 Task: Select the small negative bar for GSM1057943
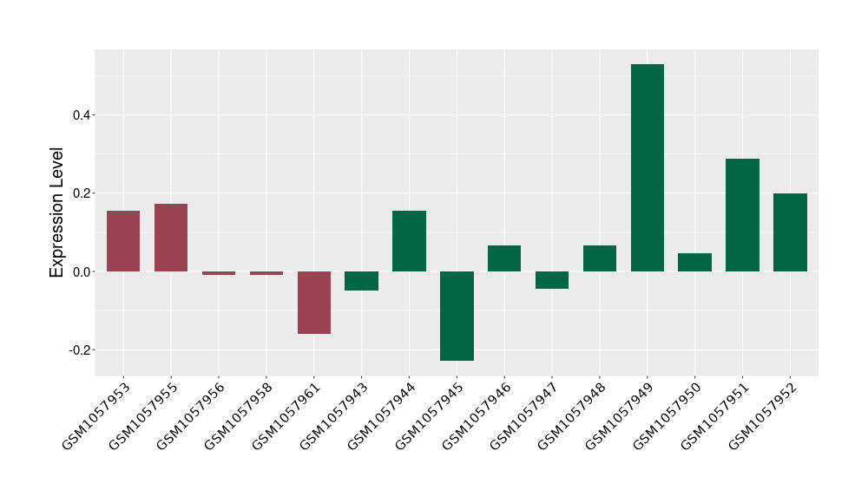(x=361, y=281)
